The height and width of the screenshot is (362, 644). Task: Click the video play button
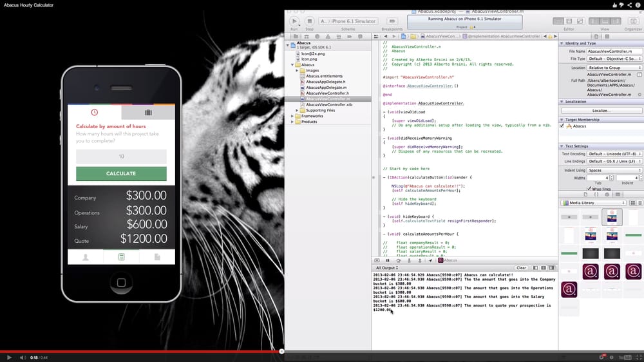pos(9,357)
